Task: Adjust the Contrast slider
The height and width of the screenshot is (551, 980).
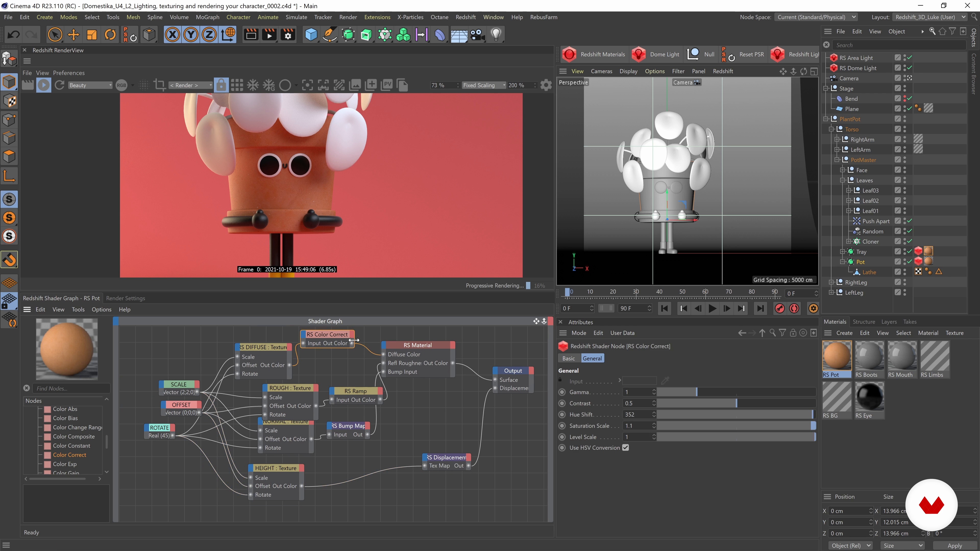Action: click(x=736, y=403)
